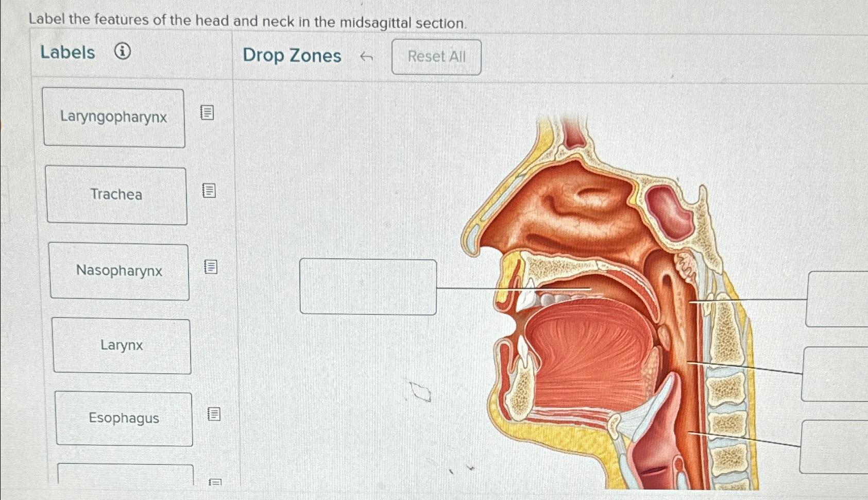This screenshot has height=500, width=868.
Task: Select the Laryngopharynx label
Action: [x=114, y=118]
